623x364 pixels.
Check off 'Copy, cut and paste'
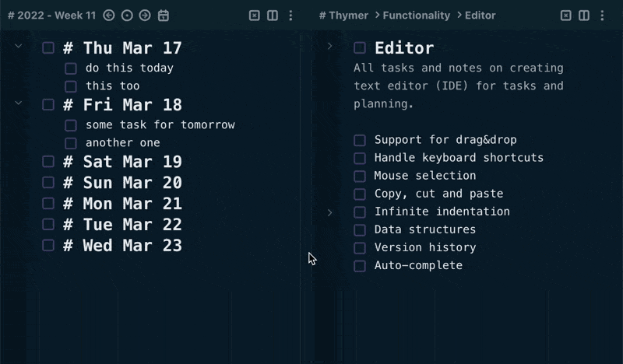click(360, 194)
